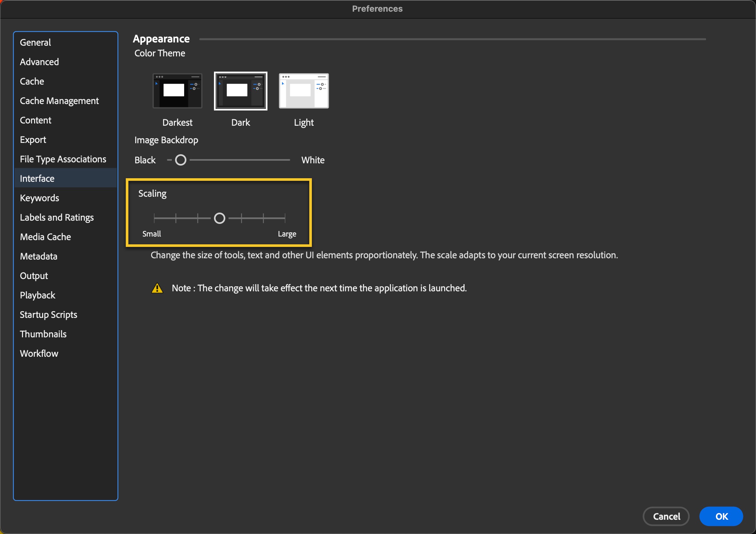Select the Keywords category in the sidebar
756x534 pixels.
click(40, 198)
